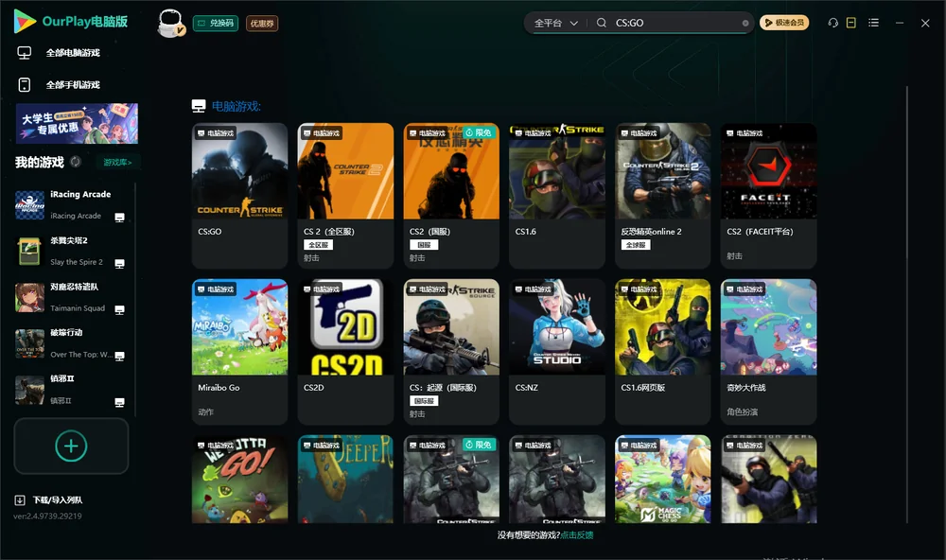Open the 游戏库> link
Viewport: 946px width, 560px height.
pos(117,163)
